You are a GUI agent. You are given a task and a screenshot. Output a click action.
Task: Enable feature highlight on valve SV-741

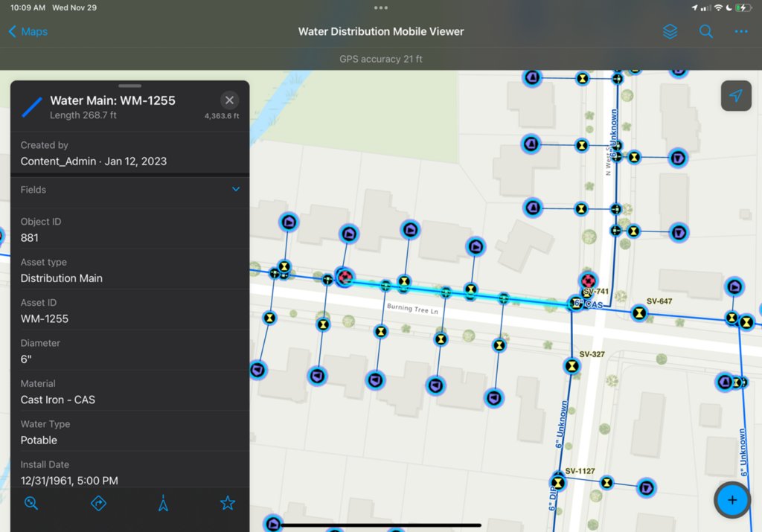588,281
